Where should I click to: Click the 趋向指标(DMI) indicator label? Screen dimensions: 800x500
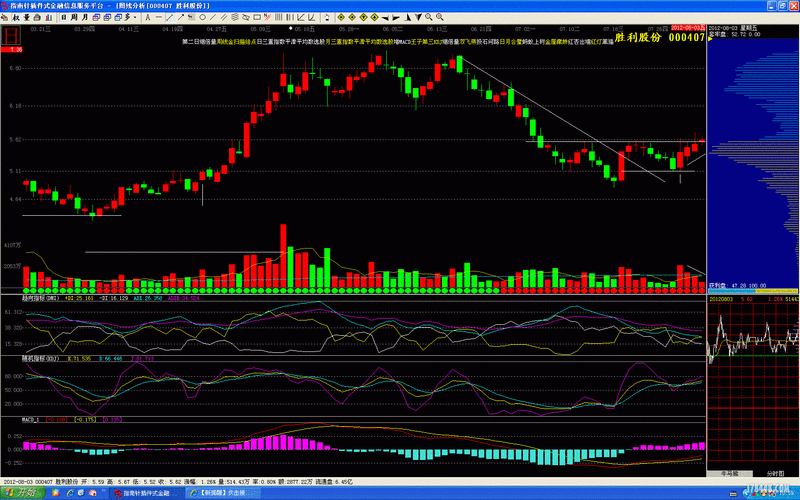40,298
